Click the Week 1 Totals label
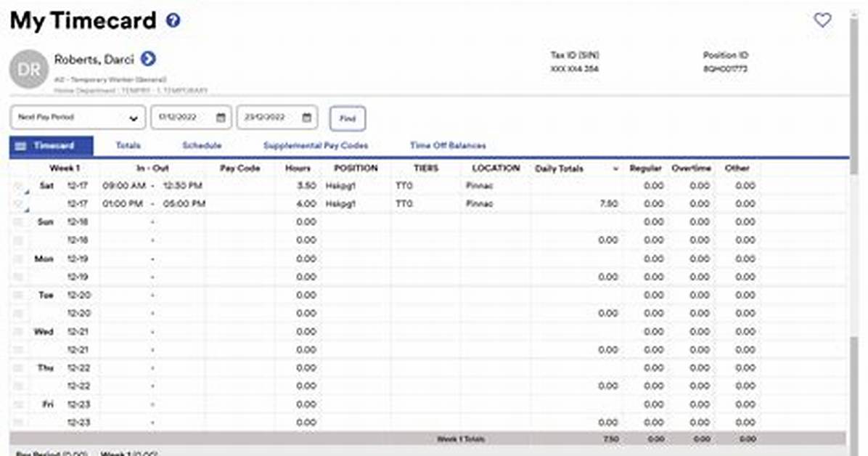Screen dimensions: 868x456 461,439
